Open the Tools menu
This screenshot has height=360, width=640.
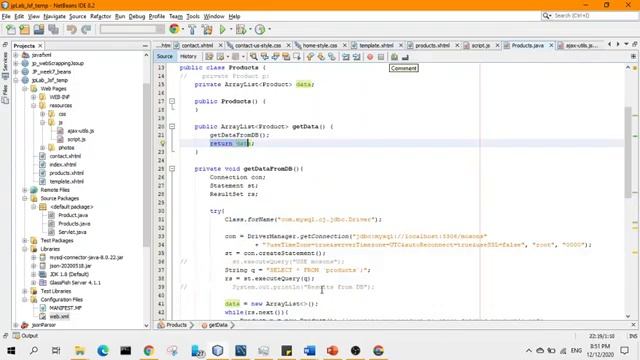(x=193, y=16)
